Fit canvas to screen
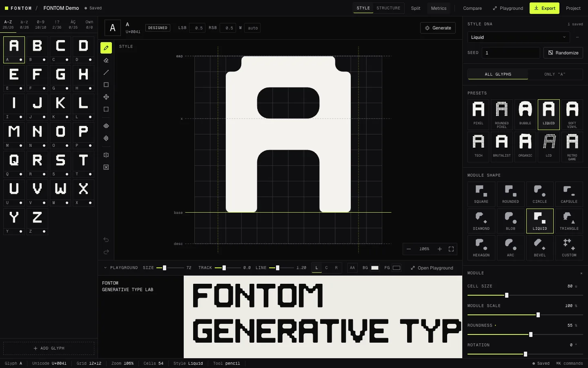Viewport: 588px width, 368px height. (x=451, y=249)
